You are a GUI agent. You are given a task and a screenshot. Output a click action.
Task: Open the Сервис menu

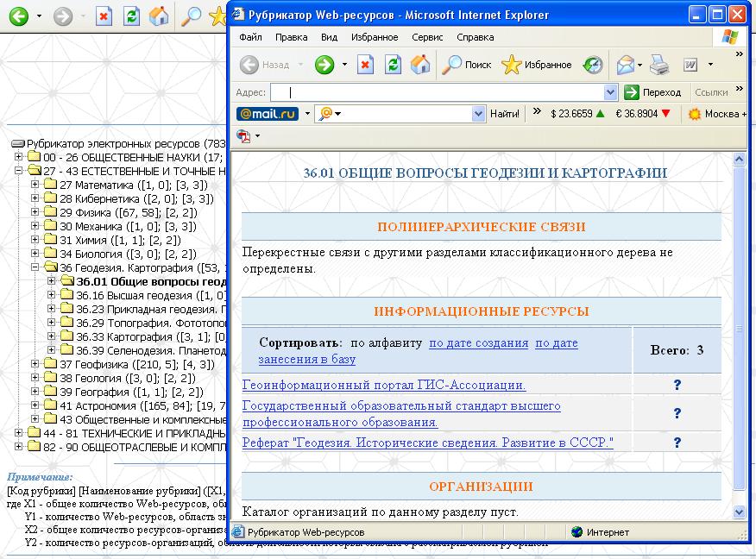coord(427,37)
